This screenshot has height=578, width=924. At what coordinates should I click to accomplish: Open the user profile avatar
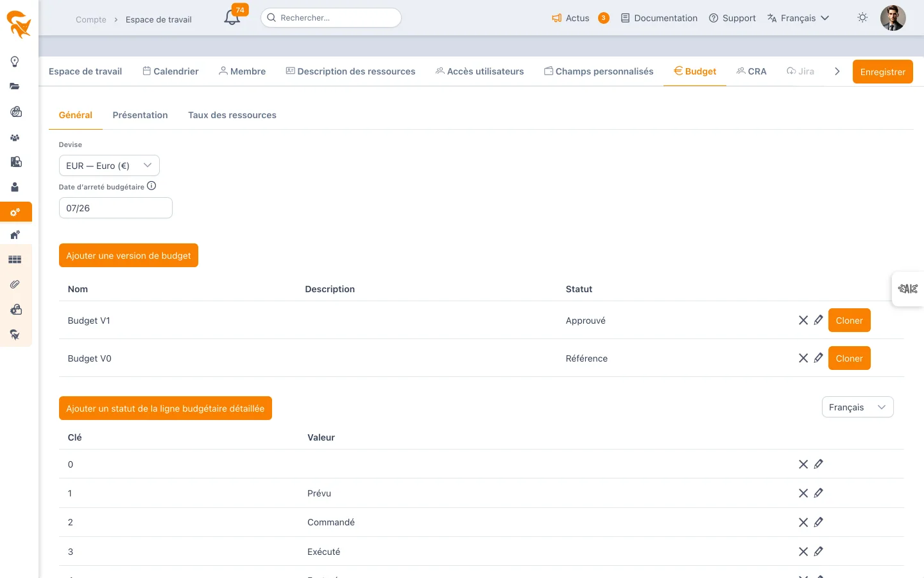tap(893, 18)
